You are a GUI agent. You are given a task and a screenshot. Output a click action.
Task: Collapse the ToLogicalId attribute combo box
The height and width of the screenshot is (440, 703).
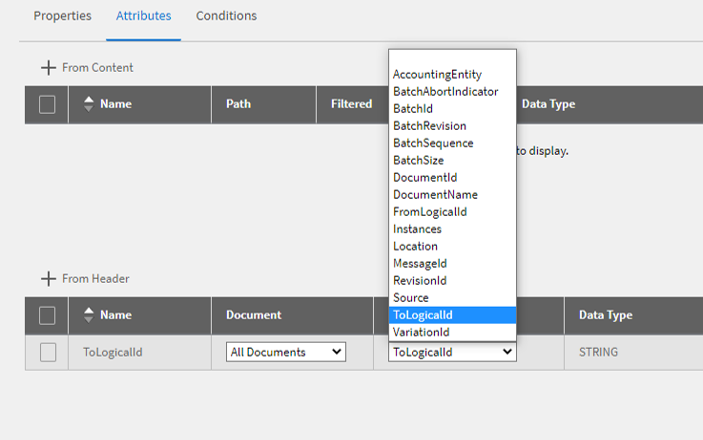pyautogui.click(x=452, y=352)
